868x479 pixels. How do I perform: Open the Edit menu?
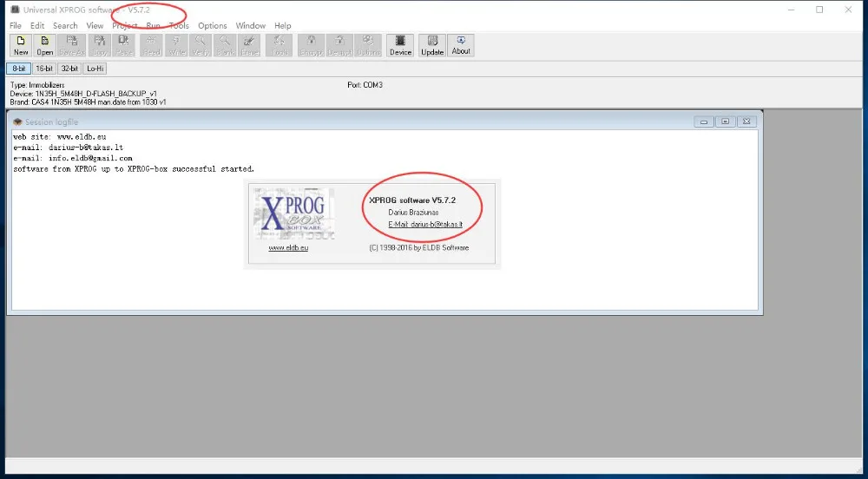[x=37, y=25]
